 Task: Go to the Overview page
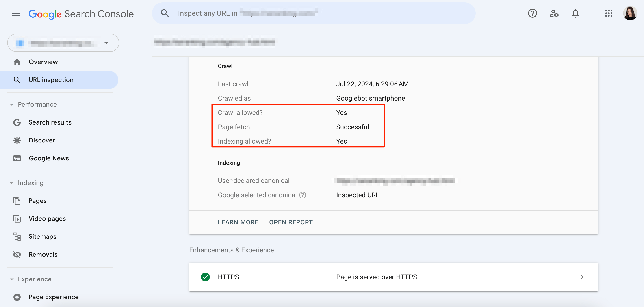point(43,62)
